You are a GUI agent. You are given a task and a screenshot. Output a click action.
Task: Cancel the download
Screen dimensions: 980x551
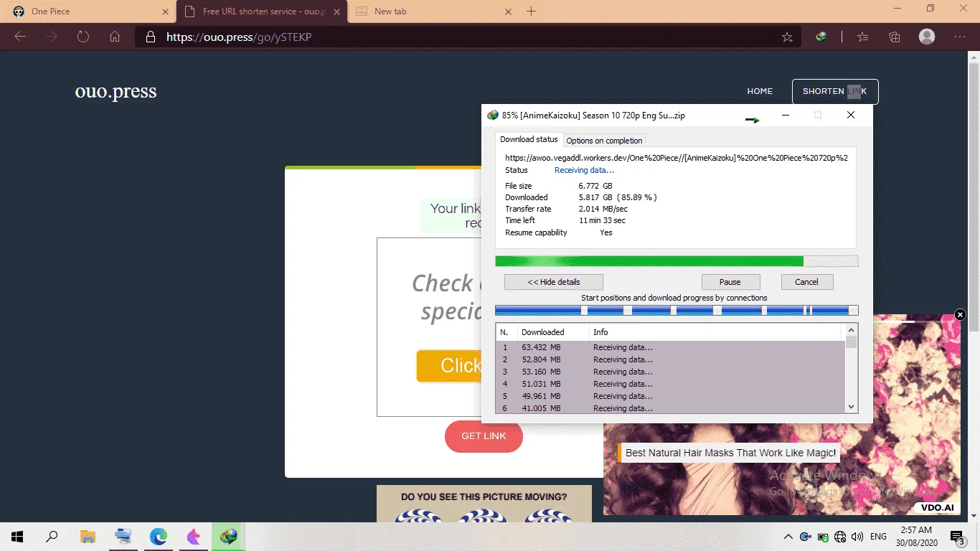coord(807,282)
